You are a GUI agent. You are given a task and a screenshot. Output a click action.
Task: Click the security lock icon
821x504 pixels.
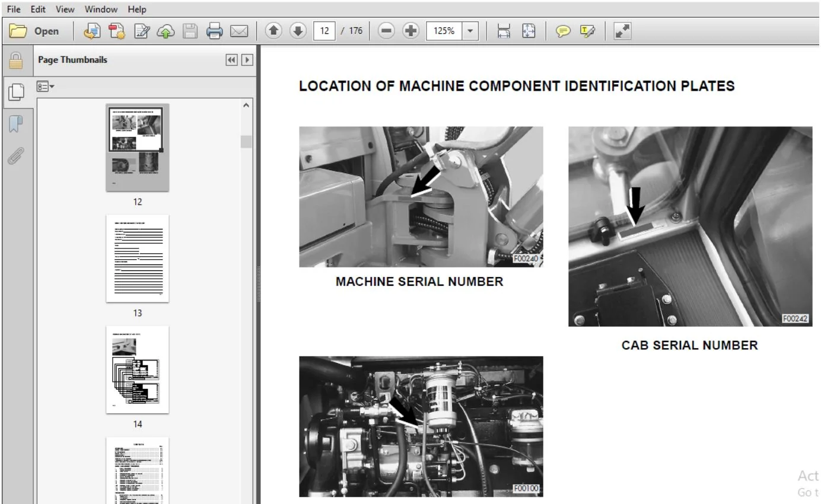tap(15, 60)
